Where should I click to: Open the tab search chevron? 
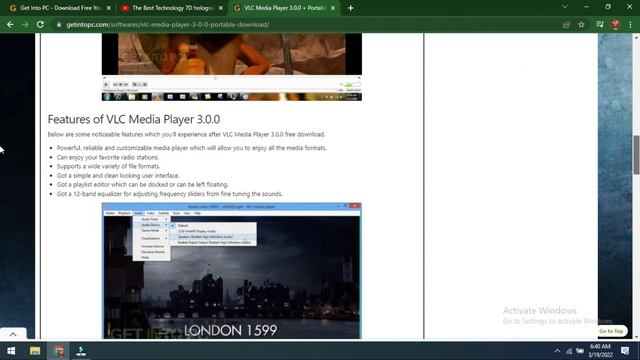[x=565, y=7]
